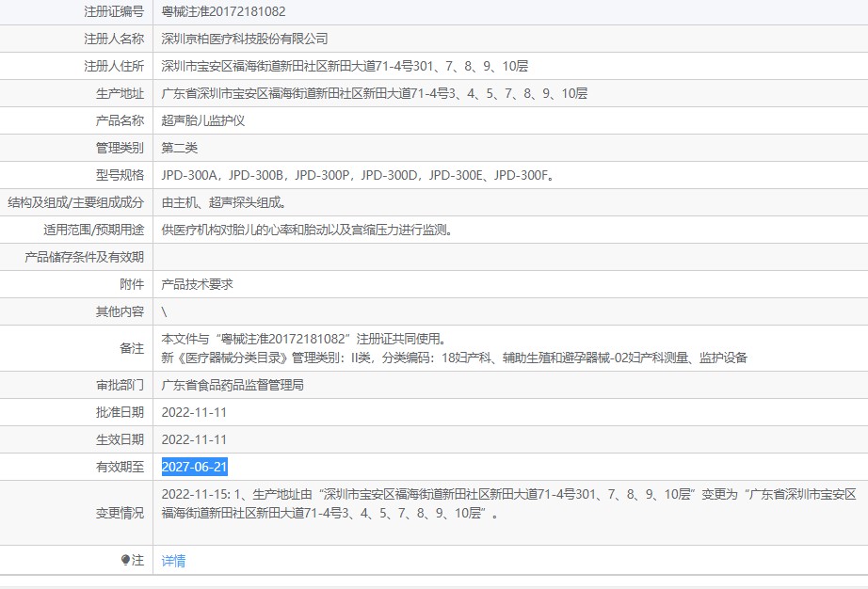868x589 pixels.
Task: Click the 注册证编号 label
Action: click(x=114, y=11)
